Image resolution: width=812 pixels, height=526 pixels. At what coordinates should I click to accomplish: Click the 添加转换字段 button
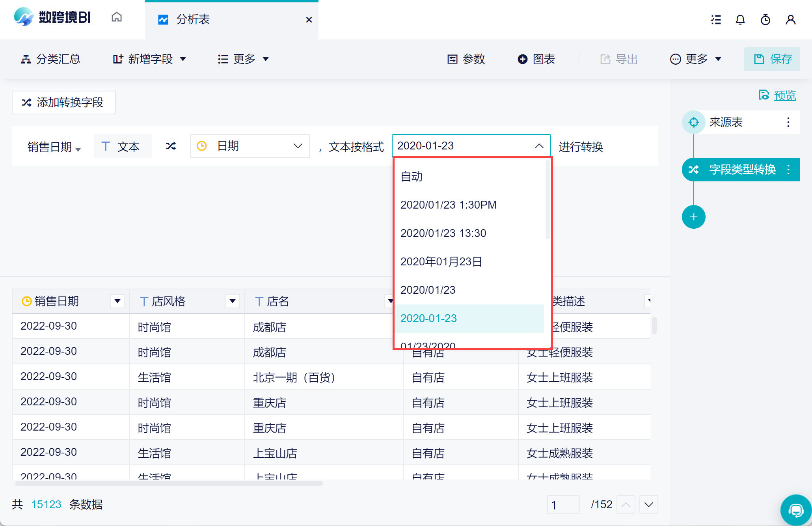click(63, 103)
